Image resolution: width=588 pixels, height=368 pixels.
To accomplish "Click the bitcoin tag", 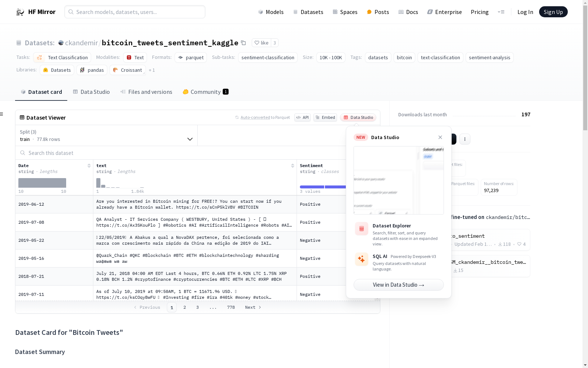I will click(404, 57).
